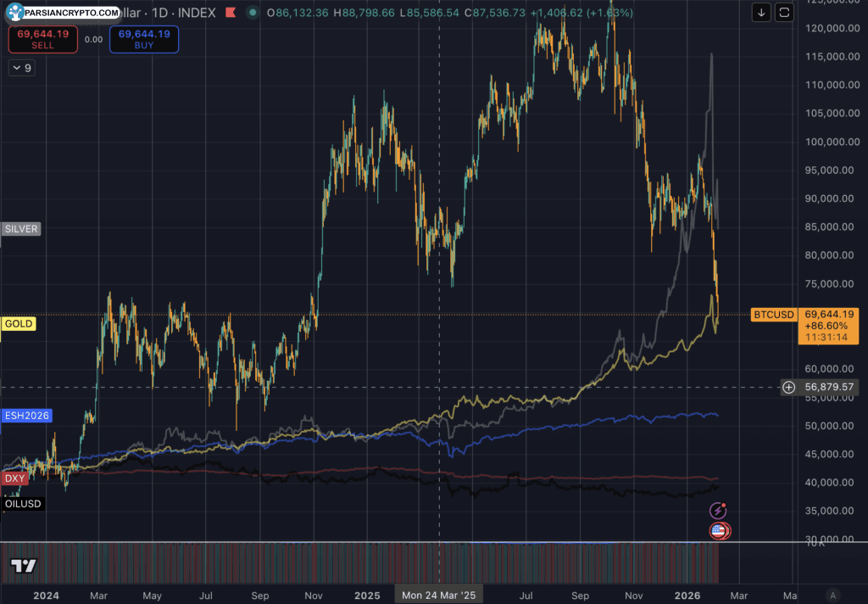Select the ESH2026 series label
The height and width of the screenshot is (604, 868).
click(26, 416)
